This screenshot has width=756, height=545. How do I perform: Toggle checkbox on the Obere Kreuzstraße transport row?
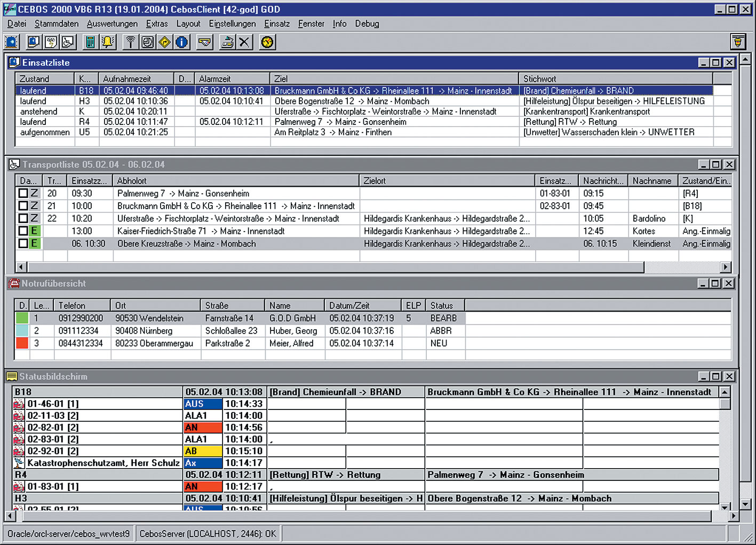(x=23, y=243)
